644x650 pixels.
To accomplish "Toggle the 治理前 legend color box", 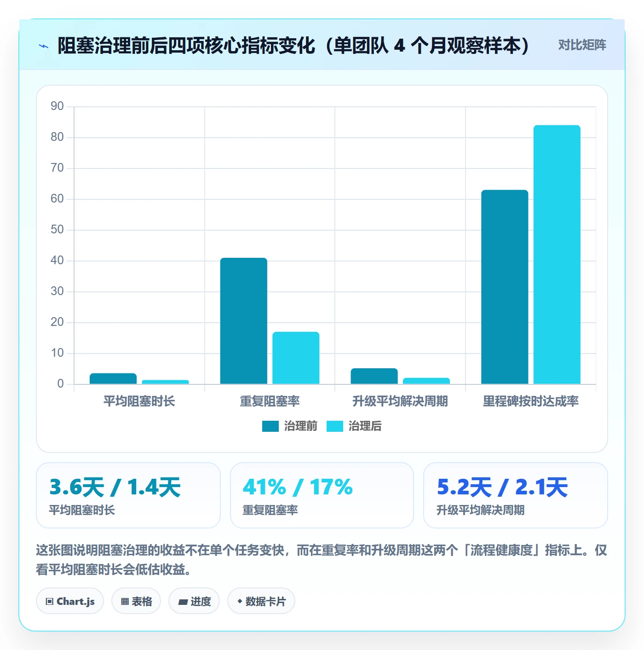I will coord(270,426).
